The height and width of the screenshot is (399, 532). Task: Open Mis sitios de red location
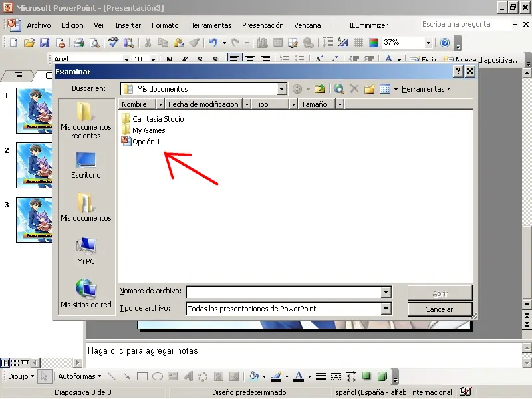point(86,293)
